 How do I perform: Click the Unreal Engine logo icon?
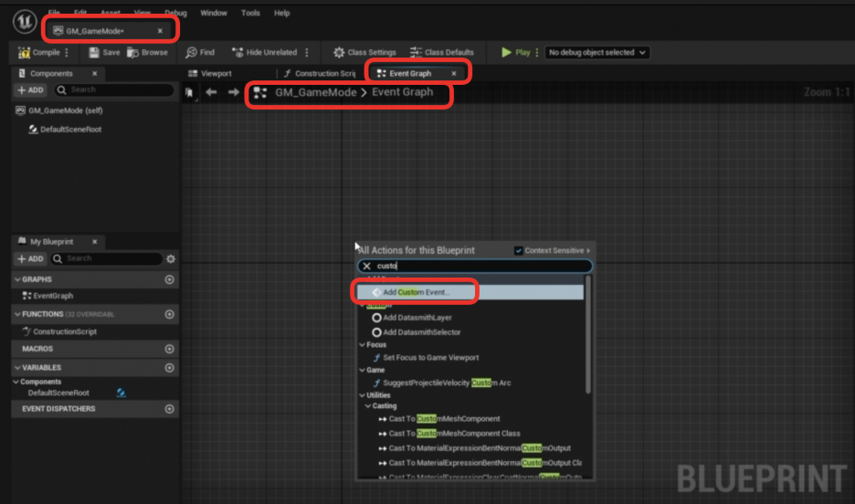(25, 22)
